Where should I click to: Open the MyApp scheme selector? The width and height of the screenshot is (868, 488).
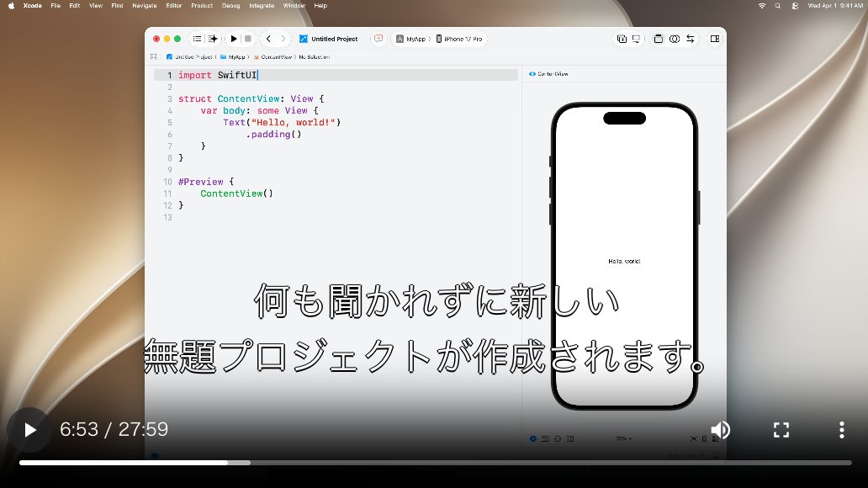click(411, 39)
